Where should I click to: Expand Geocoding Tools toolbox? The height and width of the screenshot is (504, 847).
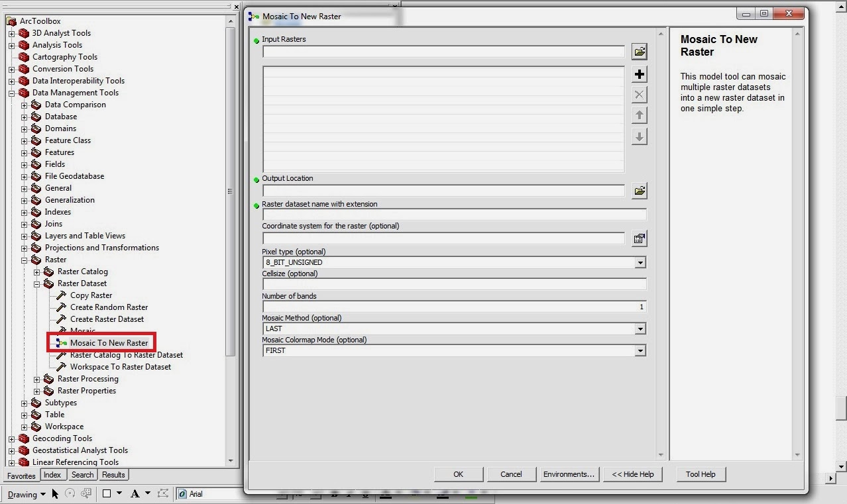pyautogui.click(x=11, y=439)
